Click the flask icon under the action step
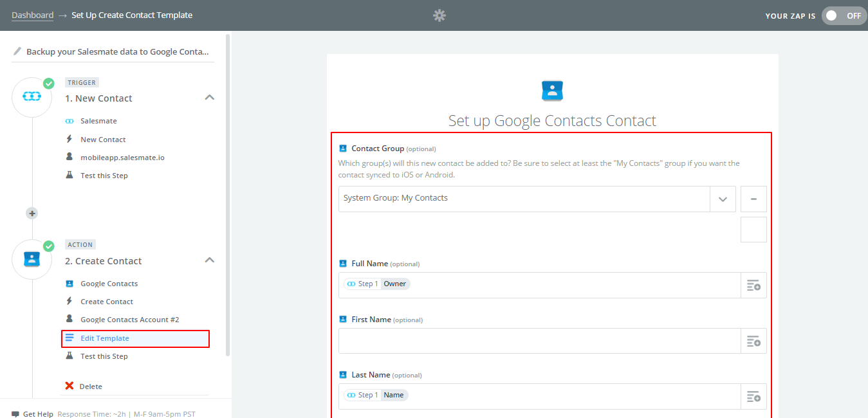The image size is (868, 418). [x=69, y=356]
